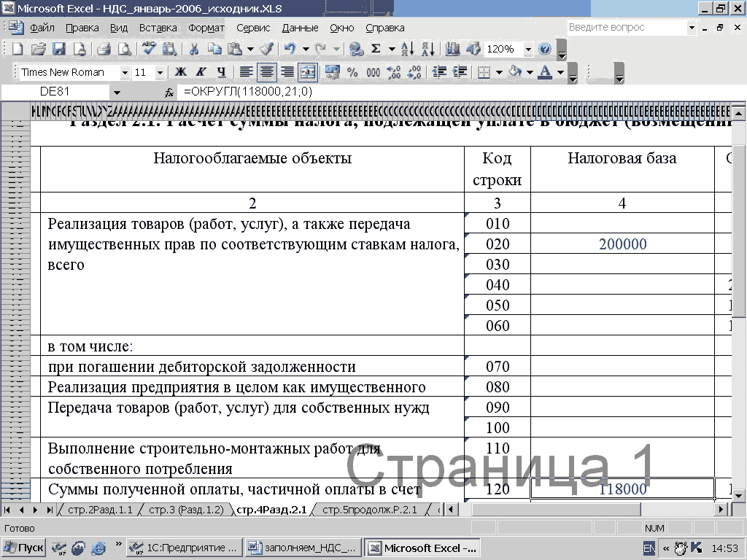747x560 pixels.
Task: Activate the Format Painter brush
Action: click(267, 49)
